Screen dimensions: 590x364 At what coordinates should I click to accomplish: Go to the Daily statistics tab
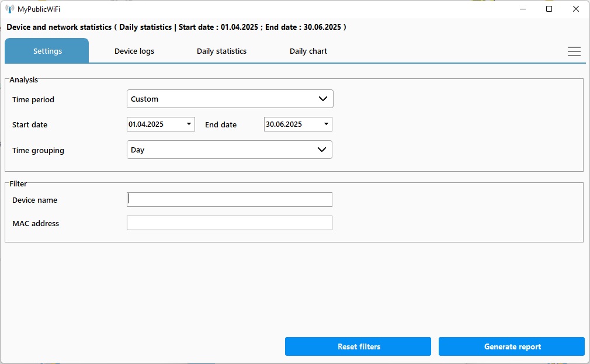221,51
